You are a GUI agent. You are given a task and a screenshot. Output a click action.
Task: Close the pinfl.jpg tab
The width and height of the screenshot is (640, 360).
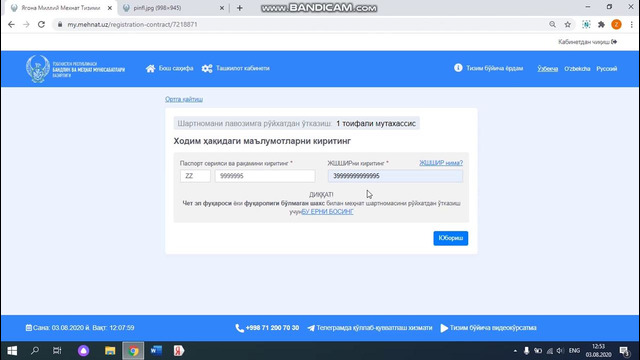click(222, 8)
